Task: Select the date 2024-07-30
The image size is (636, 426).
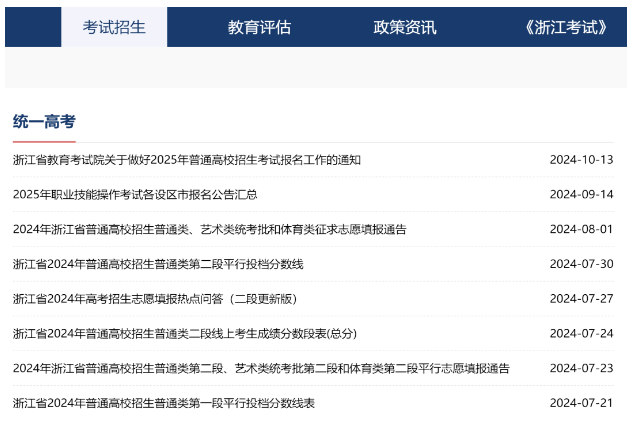Action: coord(581,264)
